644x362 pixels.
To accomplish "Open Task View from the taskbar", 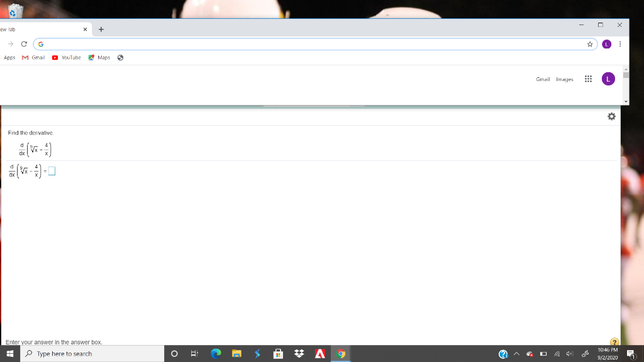I will pyautogui.click(x=194, y=353).
